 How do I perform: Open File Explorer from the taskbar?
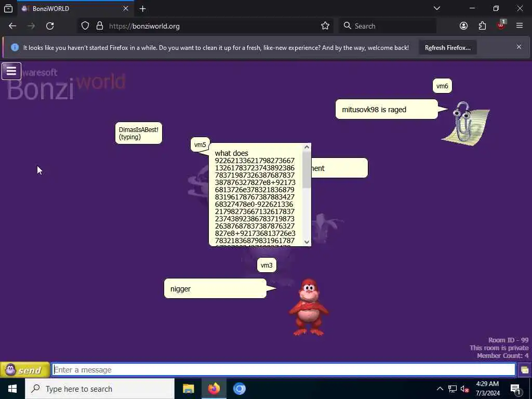[x=188, y=389]
